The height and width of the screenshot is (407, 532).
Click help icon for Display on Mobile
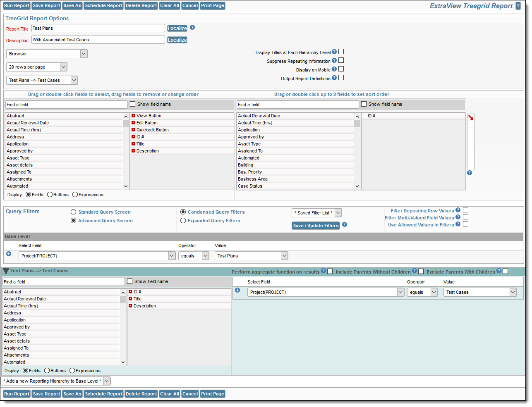click(x=334, y=69)
